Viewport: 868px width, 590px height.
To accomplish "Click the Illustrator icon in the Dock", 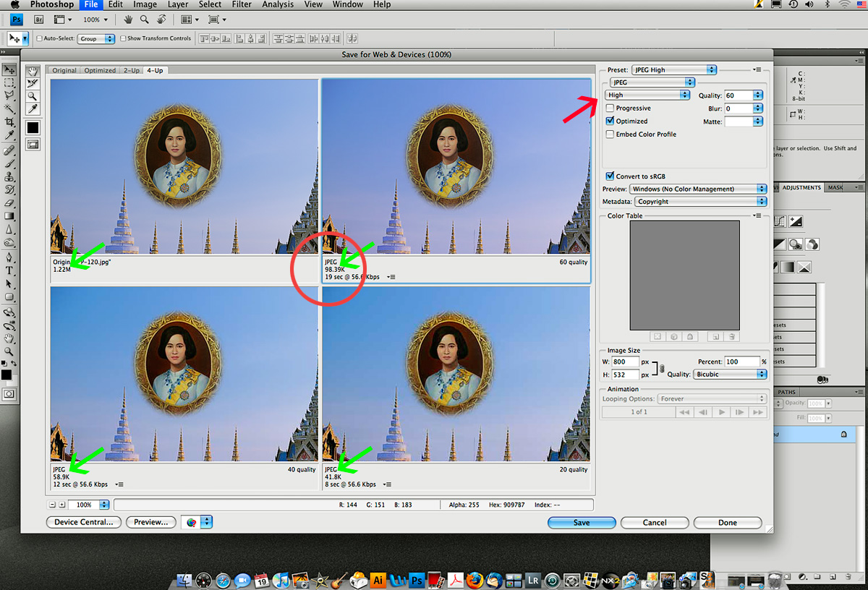I will [377, 580].
